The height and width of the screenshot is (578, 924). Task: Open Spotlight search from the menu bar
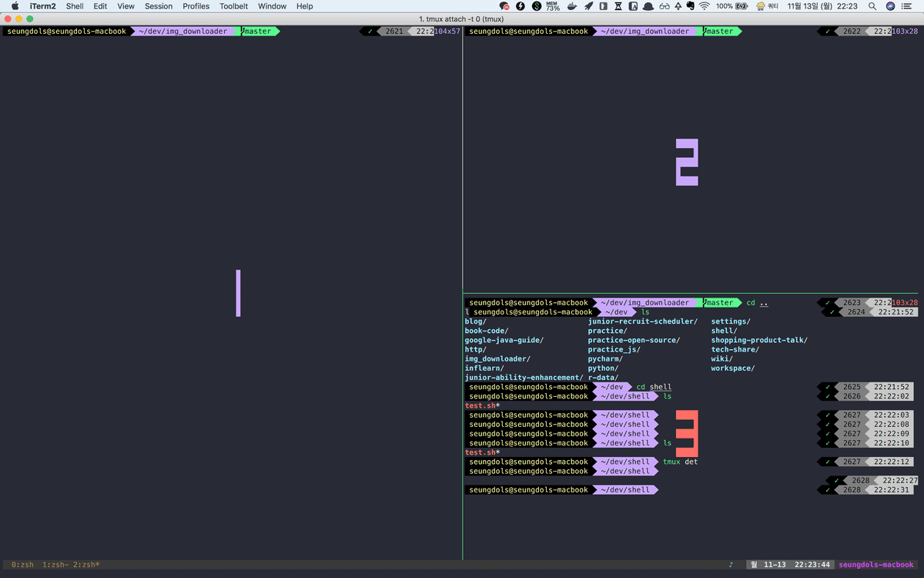[872, 6]
